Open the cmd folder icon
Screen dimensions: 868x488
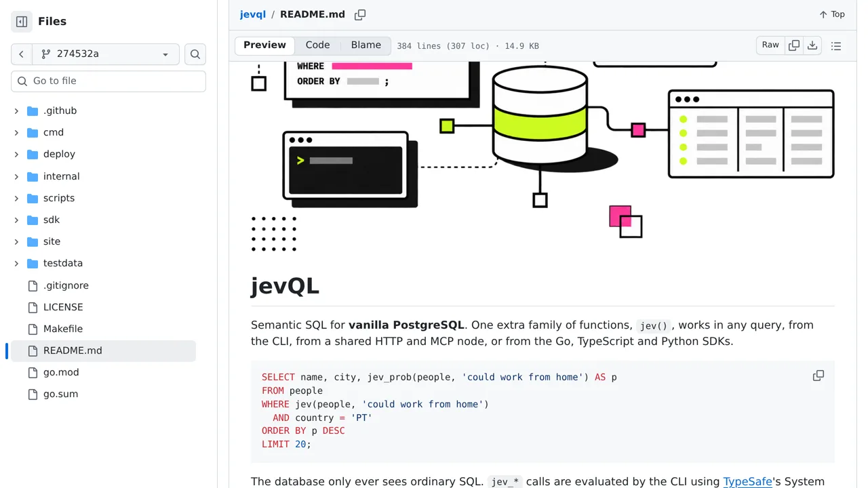pos(33,133)
